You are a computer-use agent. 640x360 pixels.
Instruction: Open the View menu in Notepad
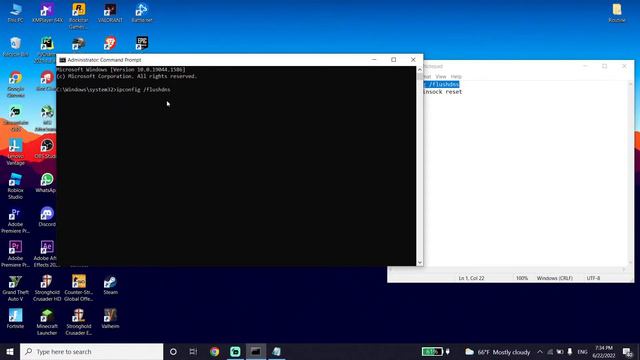point(441,76)
